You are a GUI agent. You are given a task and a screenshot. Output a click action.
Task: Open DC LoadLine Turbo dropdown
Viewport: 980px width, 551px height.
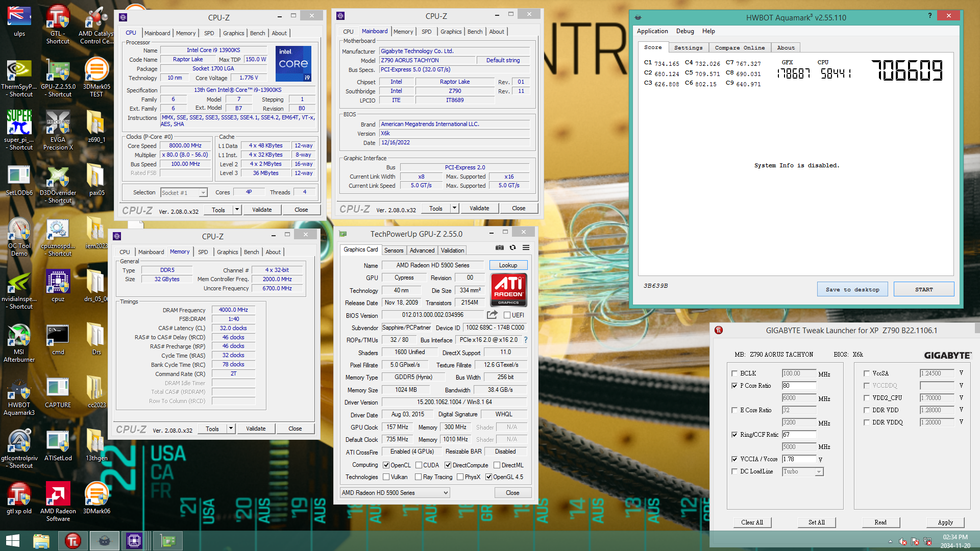[803, 472]
